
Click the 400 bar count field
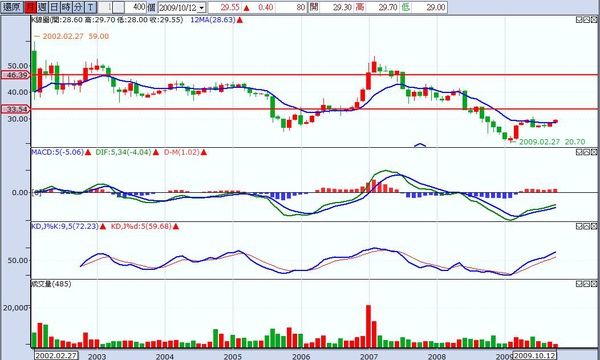point(136,7)
